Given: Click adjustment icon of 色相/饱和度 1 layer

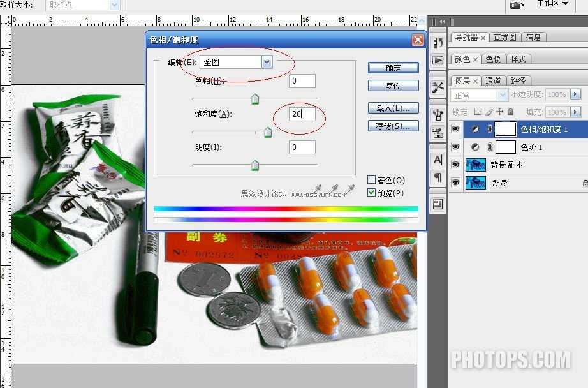Looking at the screenshot, I should [475, 129].
